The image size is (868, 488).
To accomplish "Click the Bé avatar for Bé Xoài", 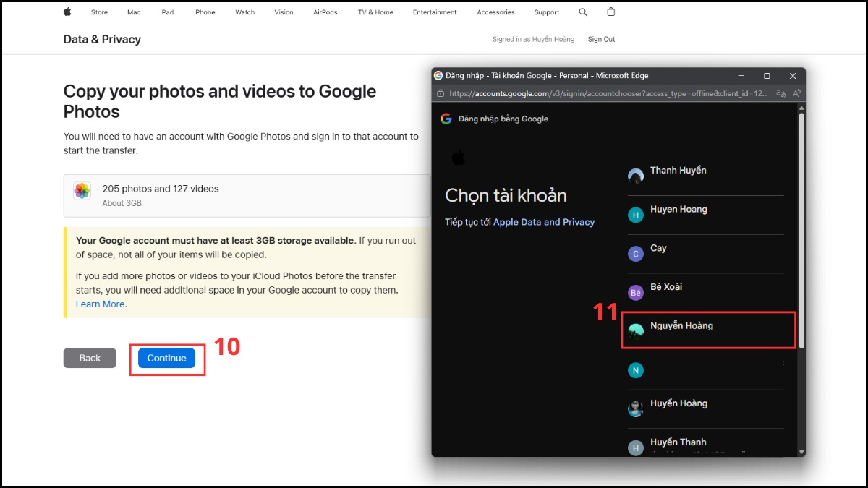I will pos(636,293).
